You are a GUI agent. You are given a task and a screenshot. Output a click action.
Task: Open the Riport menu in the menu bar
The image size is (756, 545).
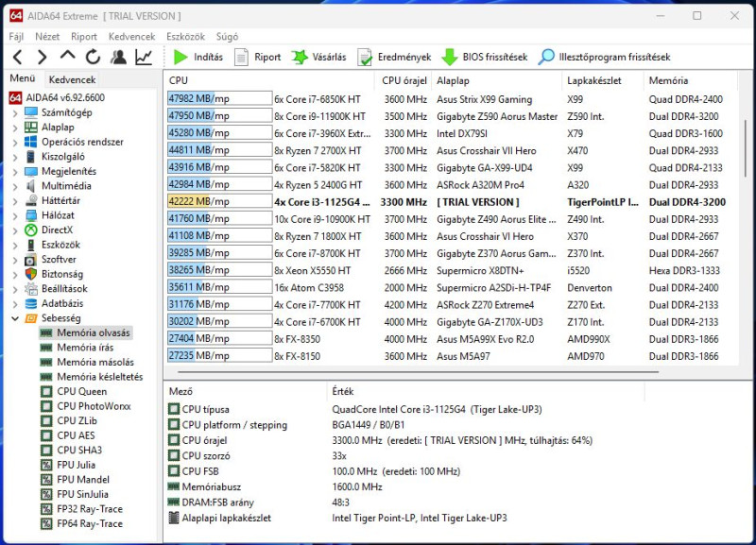coord(84,37)
